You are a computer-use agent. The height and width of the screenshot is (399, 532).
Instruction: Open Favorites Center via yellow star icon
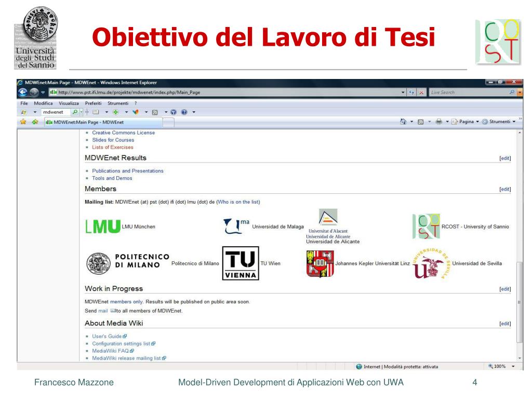click(23, 122)
